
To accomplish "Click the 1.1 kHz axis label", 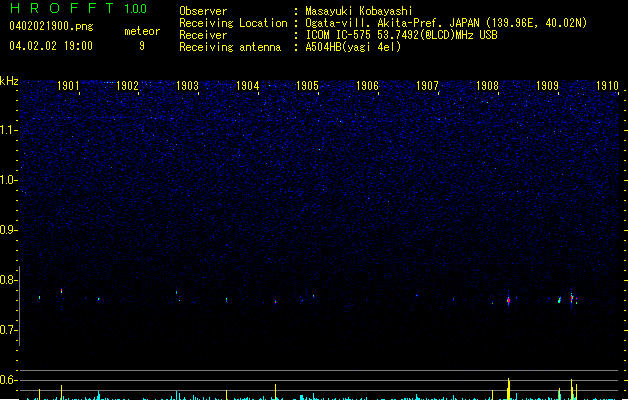I will (x=8, y=130).
